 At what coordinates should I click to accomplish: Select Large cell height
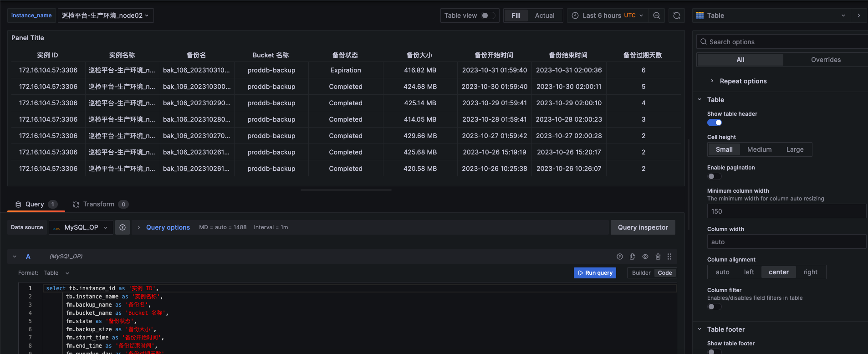tap(795, 149)
